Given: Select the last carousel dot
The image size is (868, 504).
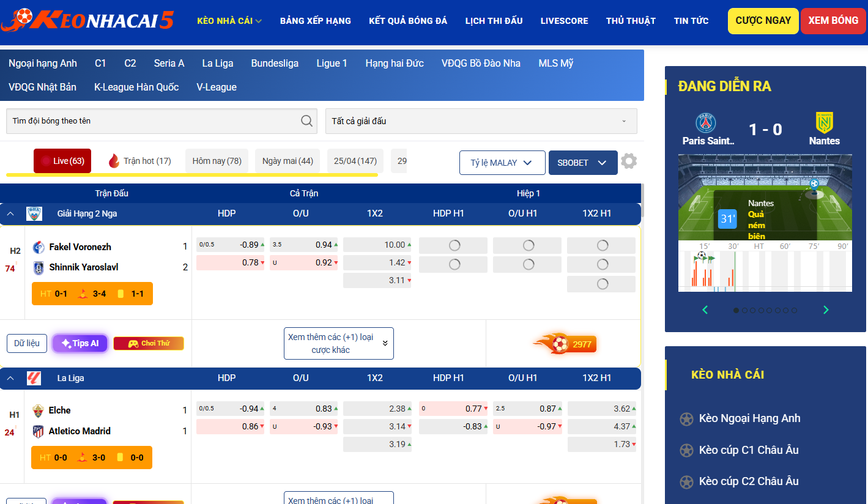Looking at the screenshot, I should pos(794,310).
